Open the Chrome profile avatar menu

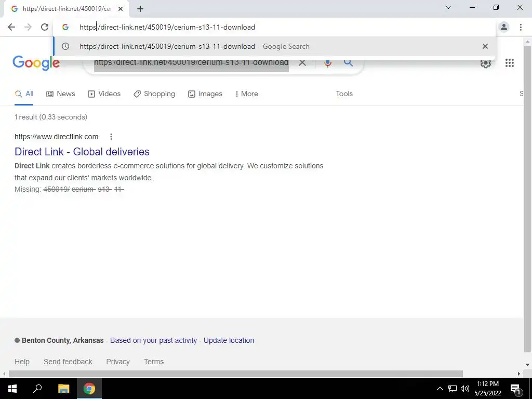pyautogui.click(x=504, y=27)
